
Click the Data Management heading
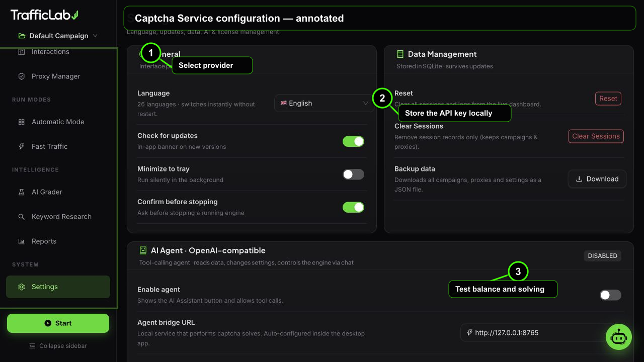pos(442,54)
